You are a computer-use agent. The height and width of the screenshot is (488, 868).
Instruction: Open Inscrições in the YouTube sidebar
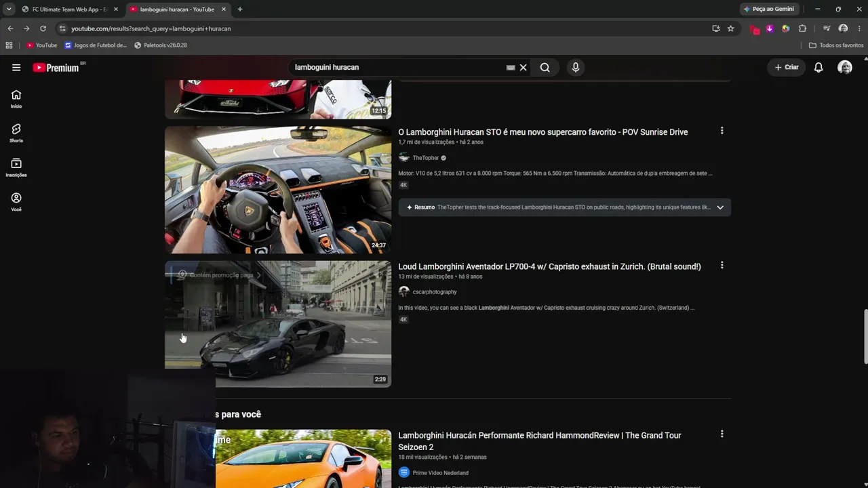(x=16, y=167)
